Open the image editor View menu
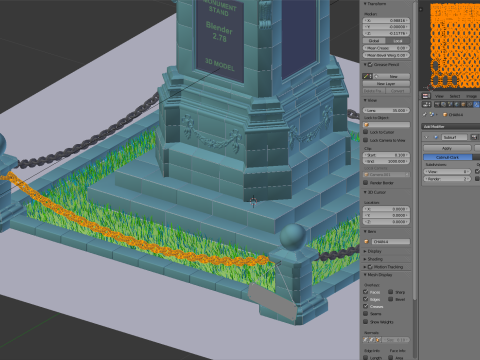 [x=439, y=96]
